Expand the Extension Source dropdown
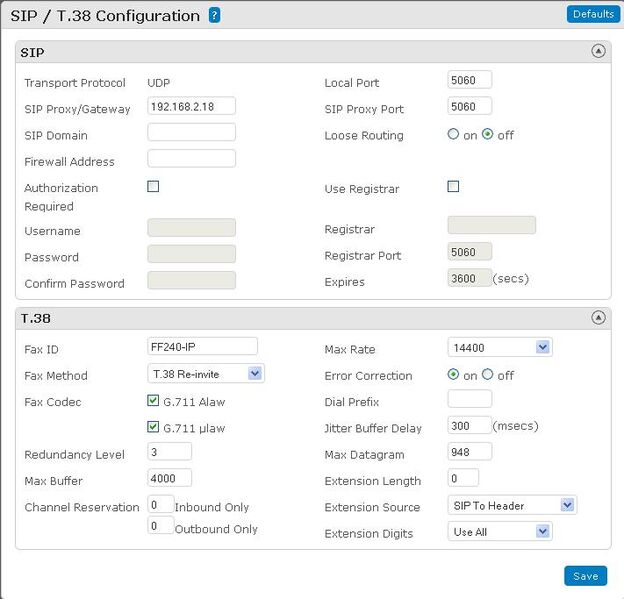 pyautogui.click(x=511, y=505)
